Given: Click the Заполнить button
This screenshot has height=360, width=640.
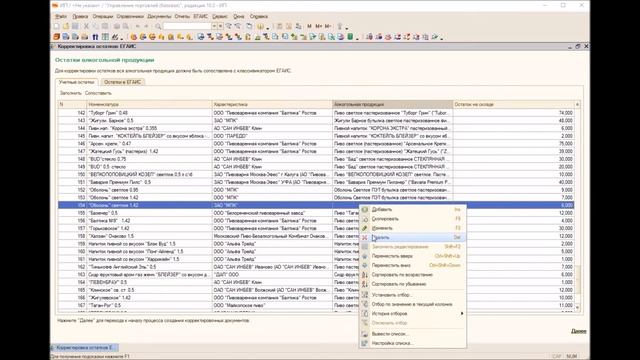Looking at the screenshot, I should coord(71,93).
